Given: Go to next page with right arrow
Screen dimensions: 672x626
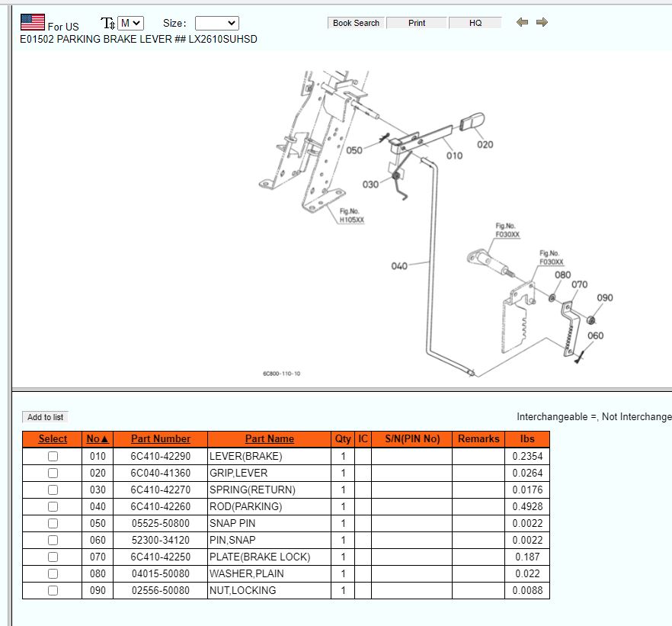Looking at the screenshot, I should [x=542, y=23].
